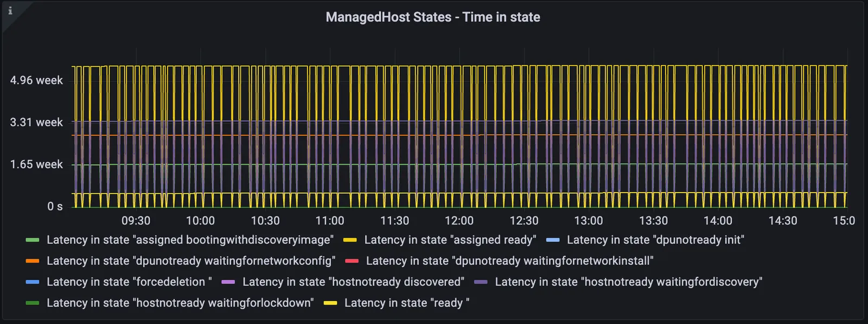Screen dimensions: 868x324
Task: Click the 13:30 time axis label
Action: (653, 221)
